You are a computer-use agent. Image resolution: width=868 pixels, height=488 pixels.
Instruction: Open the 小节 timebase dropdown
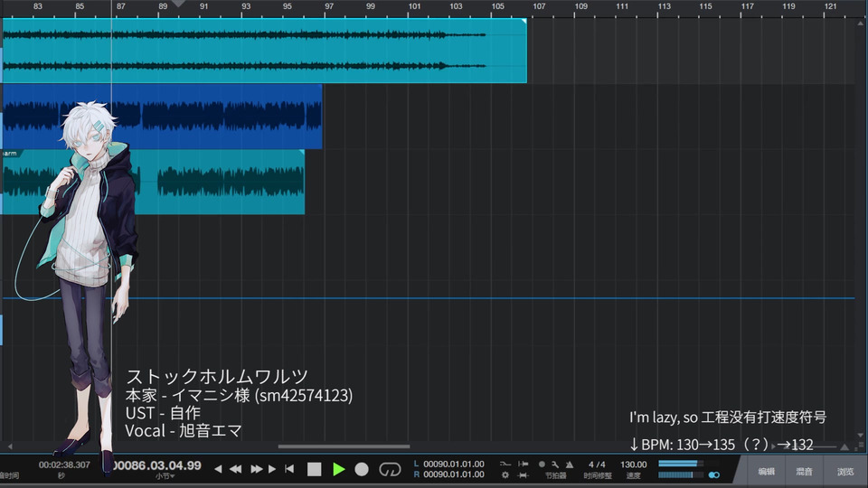click(x=165, y=476)
